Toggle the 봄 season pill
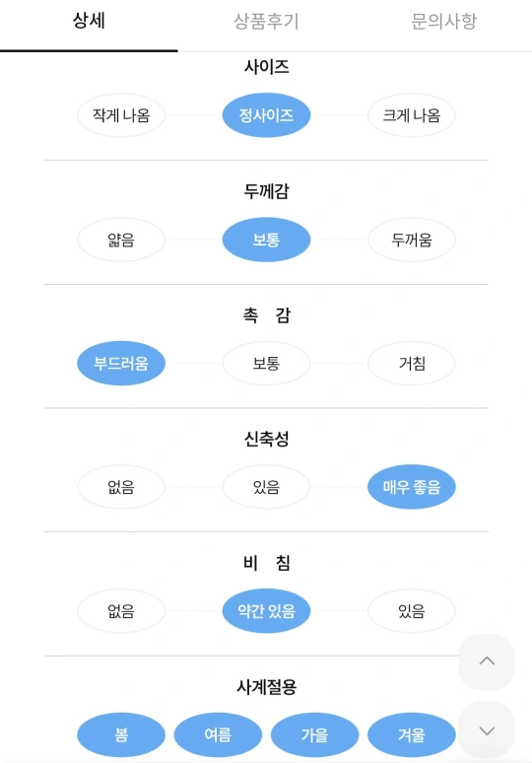The height and width of the screenshot is (763, 532). click(x=121, y=734)
